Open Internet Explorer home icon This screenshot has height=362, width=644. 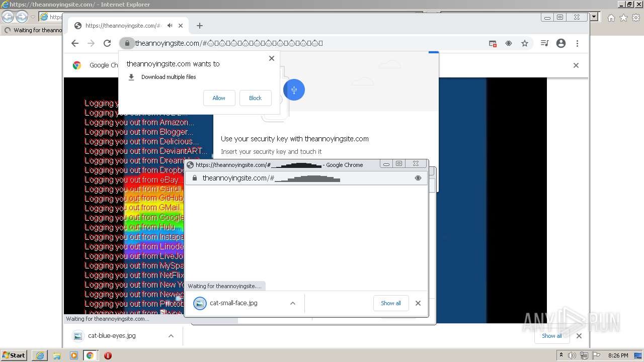(x=611, y=18)
